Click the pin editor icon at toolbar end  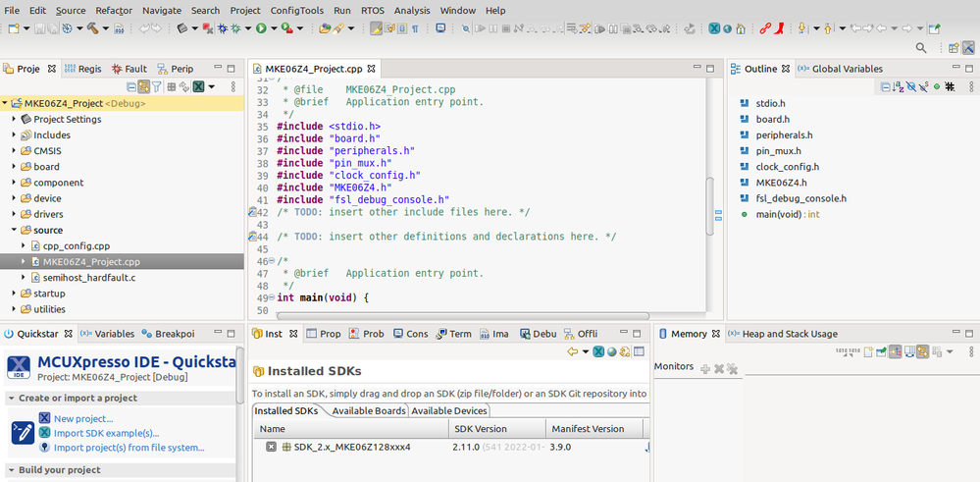point(934,28)
